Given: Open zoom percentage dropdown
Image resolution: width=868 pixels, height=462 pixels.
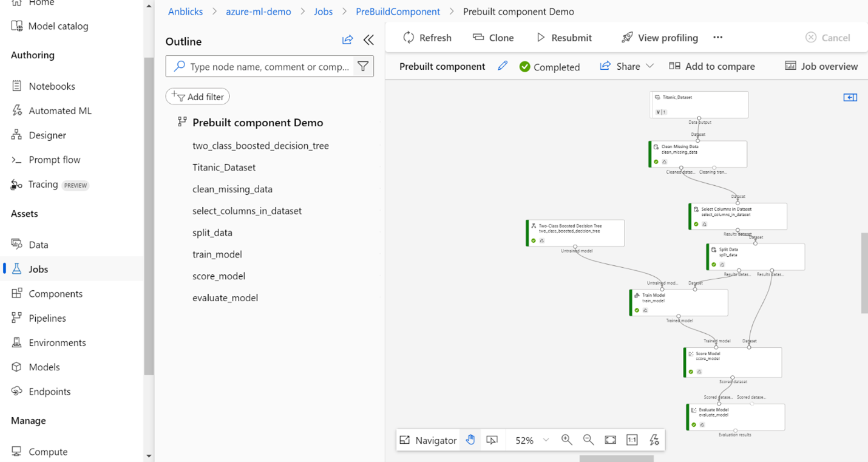Looking at the screenshot, I should tap(532, 440).
